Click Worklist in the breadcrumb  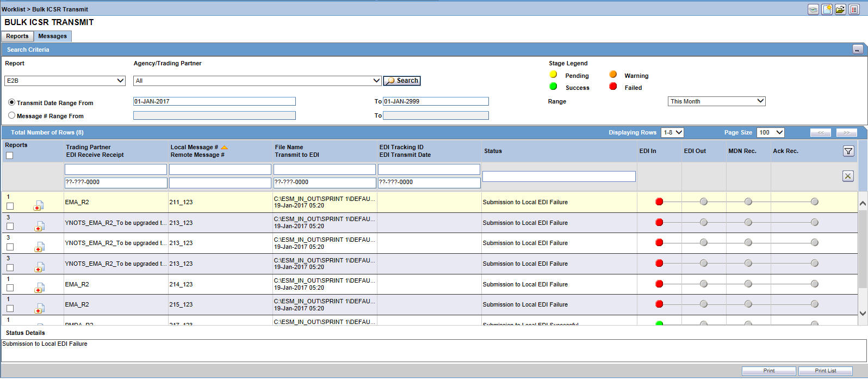coord(14,9)
